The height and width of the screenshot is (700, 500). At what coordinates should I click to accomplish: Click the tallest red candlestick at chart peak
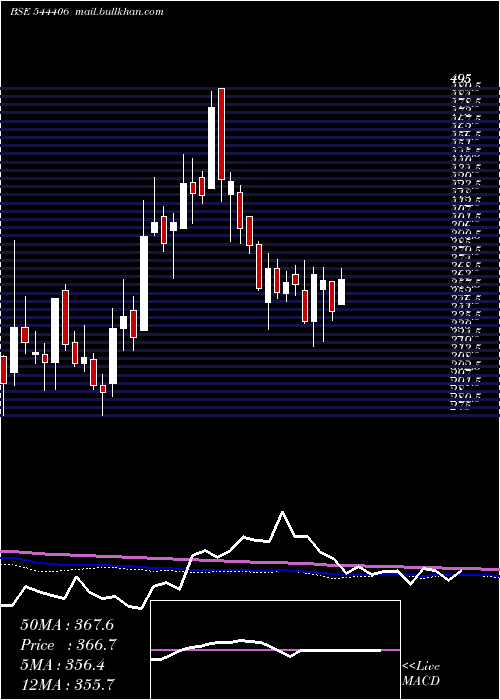tap(221, 134)
